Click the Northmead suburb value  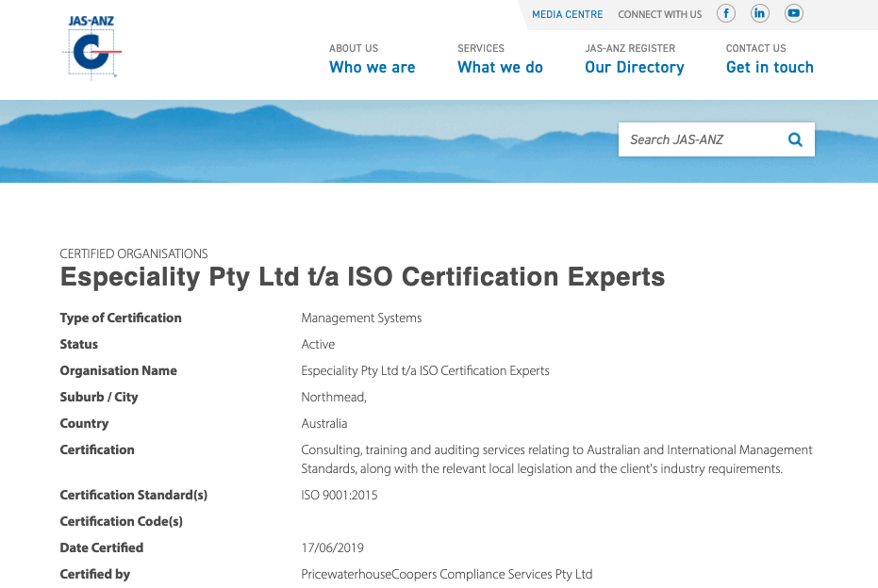click(334, 397)
